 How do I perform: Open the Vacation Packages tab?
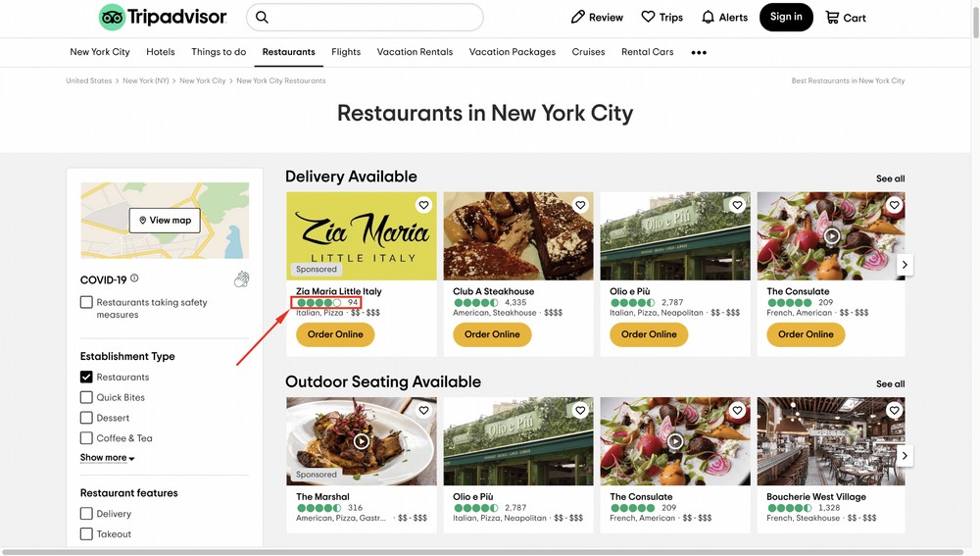tap(513, 52)
